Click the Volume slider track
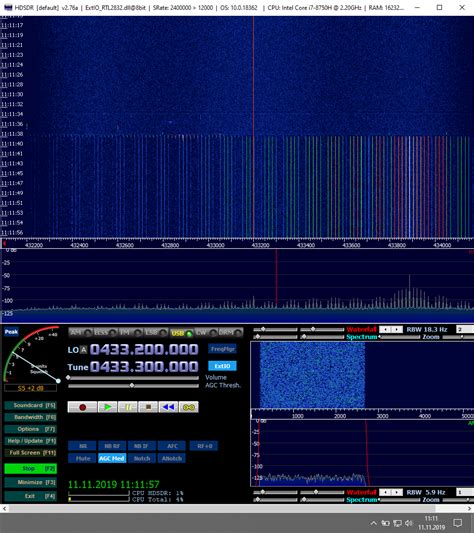This screenshot has height=533, width=474. pos(133,378)
